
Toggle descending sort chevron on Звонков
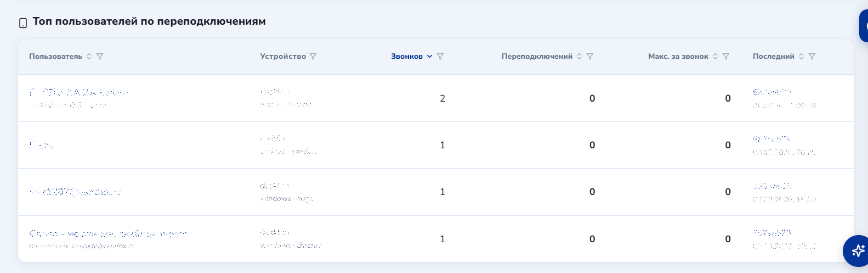coord(430,57)
